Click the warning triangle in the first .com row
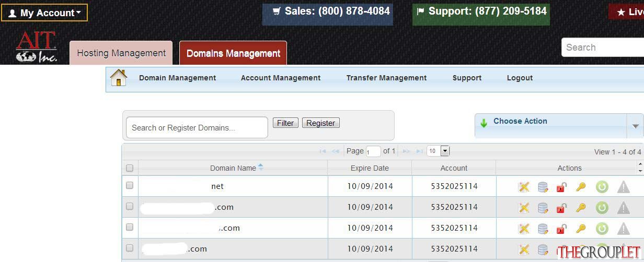Viewport: 644px width, 262px height. 623,208
